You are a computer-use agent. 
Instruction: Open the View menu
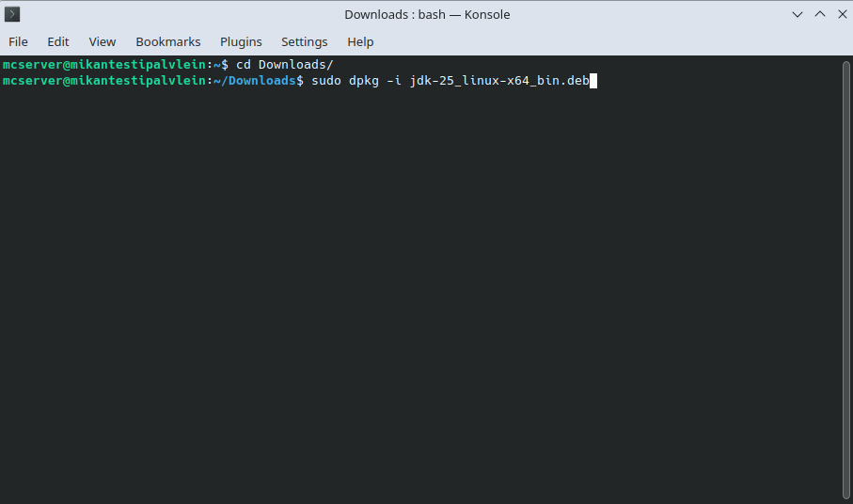point(103,41)
